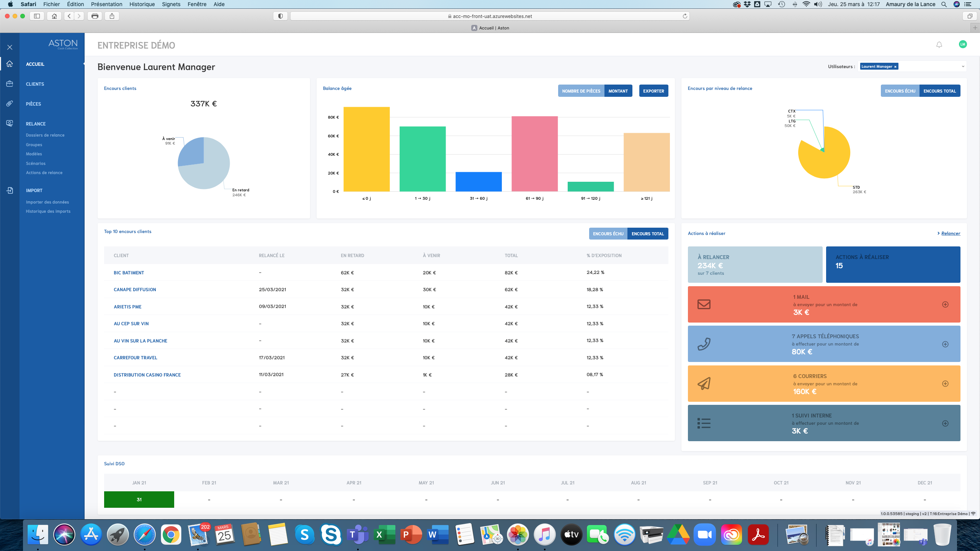Image resolution: width=980 pixels, height=551 pixels.
Task: Toggle ENCOURS TOTAL on Encours par niveau de relance
Action: 940,91
